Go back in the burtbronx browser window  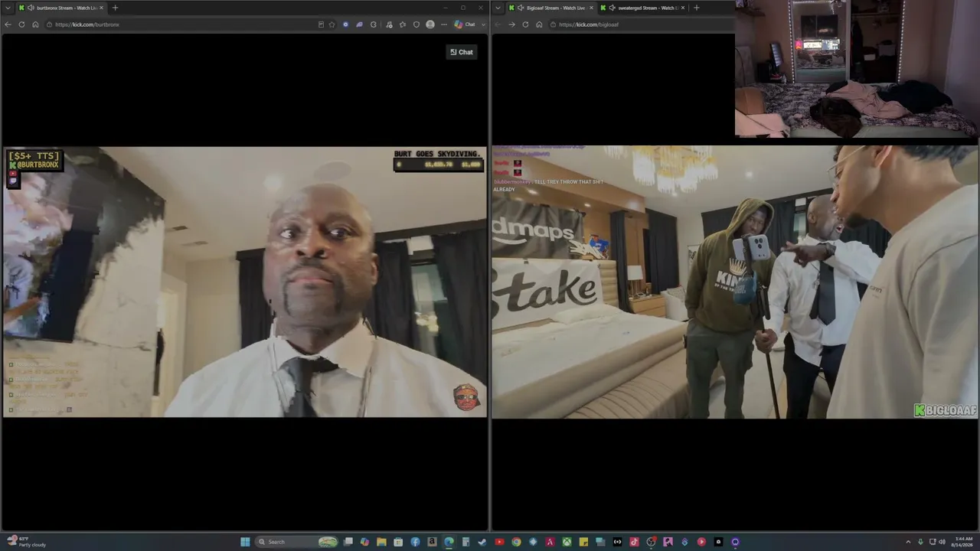[8, 24]
